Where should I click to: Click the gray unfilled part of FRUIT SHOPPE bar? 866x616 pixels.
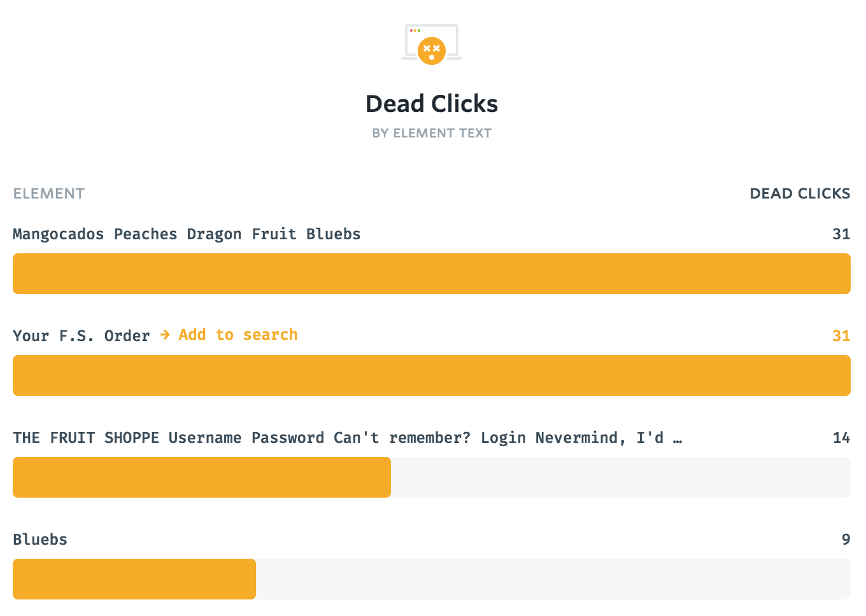click(621, 477)
